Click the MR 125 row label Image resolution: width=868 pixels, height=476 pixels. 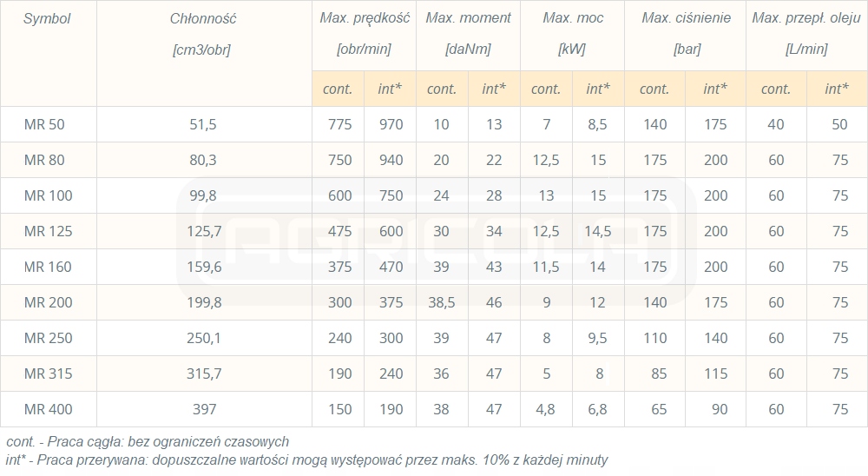point(48,231)
